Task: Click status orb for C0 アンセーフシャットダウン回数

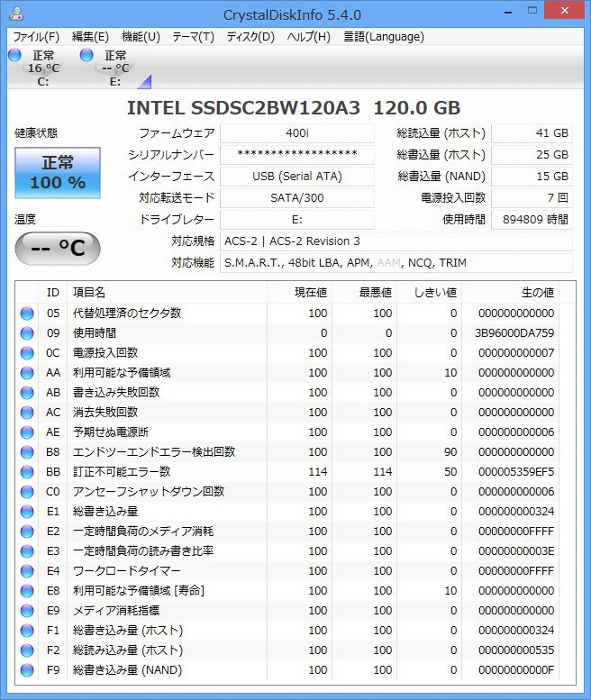Action: click(x=27, y=492)
